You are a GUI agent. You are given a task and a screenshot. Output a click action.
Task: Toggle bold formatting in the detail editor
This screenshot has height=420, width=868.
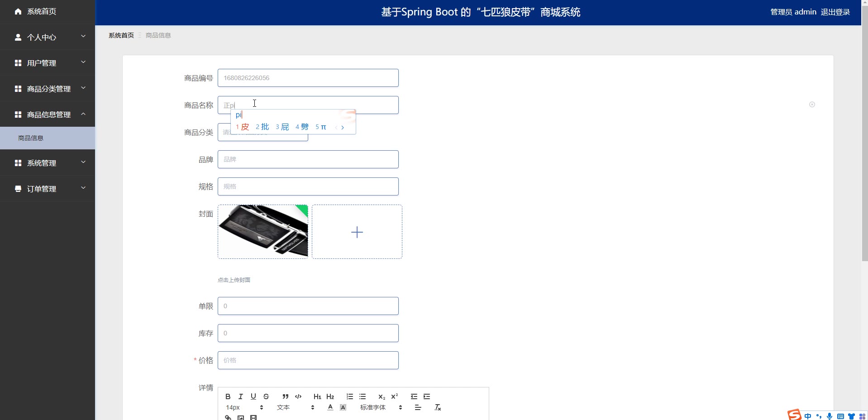(x=228, y=396)
